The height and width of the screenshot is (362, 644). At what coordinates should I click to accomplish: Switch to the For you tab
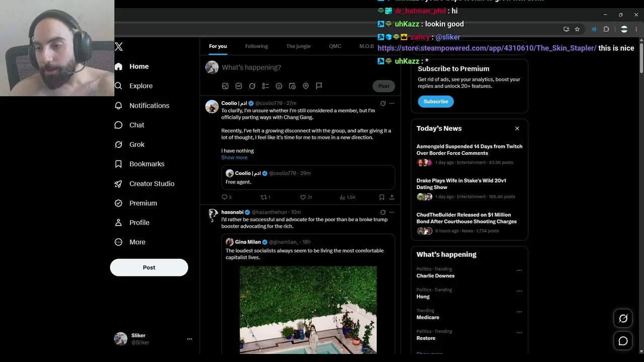pos(218,46)
